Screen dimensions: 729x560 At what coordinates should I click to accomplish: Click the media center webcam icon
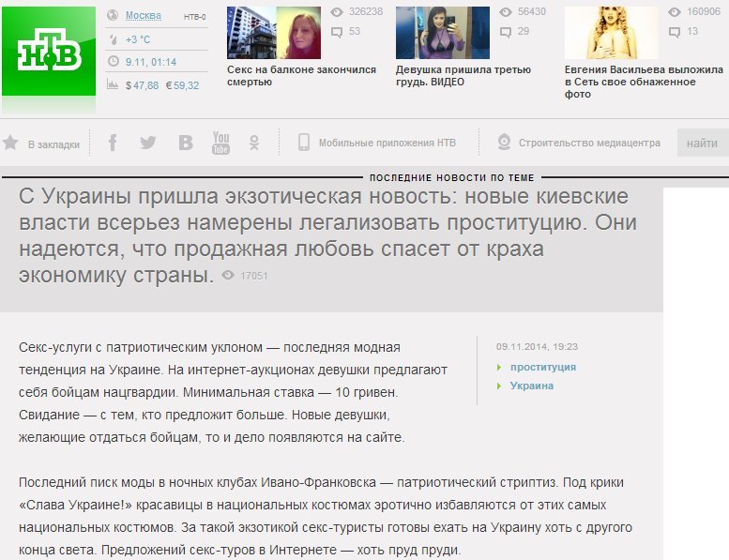503,143
